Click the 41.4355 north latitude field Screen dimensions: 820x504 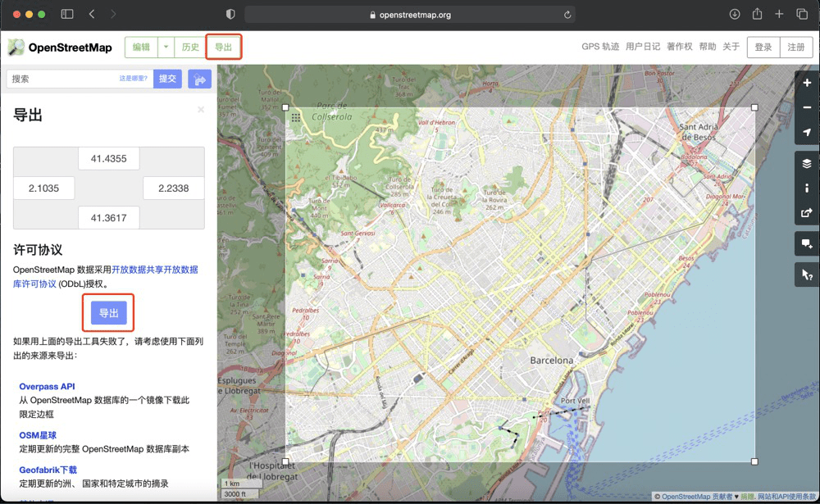[x=108, y=159]
